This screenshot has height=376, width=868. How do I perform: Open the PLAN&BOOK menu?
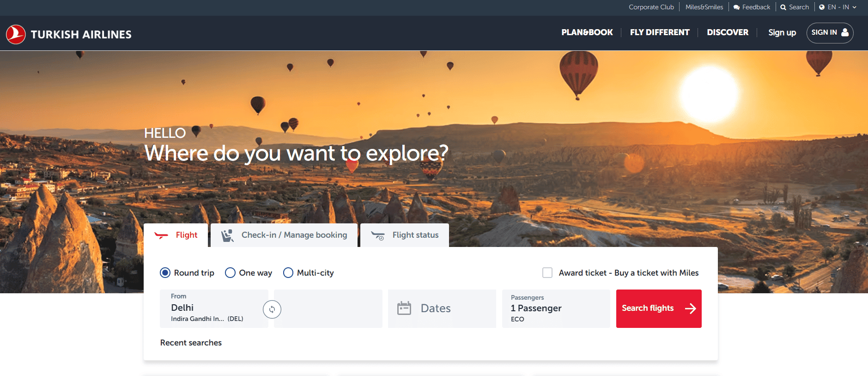587,32
